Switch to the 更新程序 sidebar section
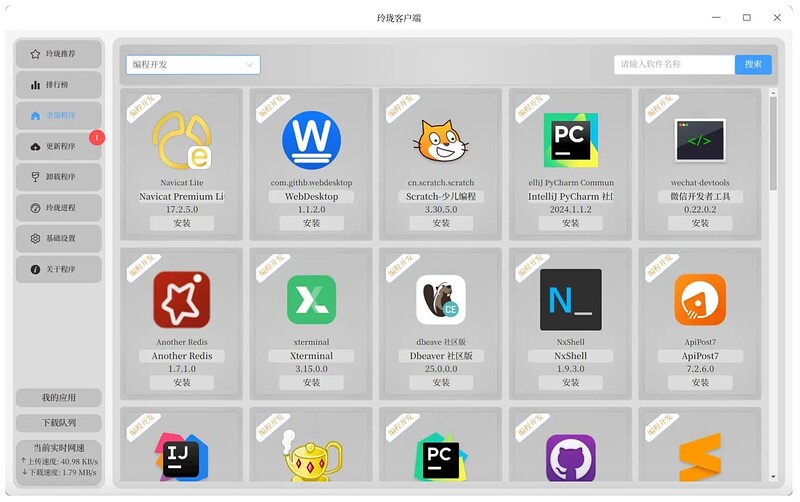Viewport: 800px width, 502px height. tap(59, 146)
